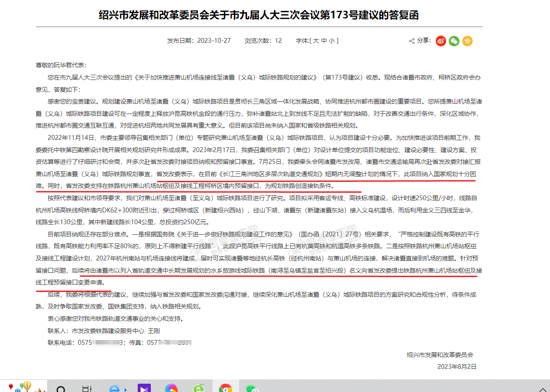Launch Internet Explorer from taskbar
Viewport: 550px width, 392px height.
pyautogui.click(x=115, y=389)
